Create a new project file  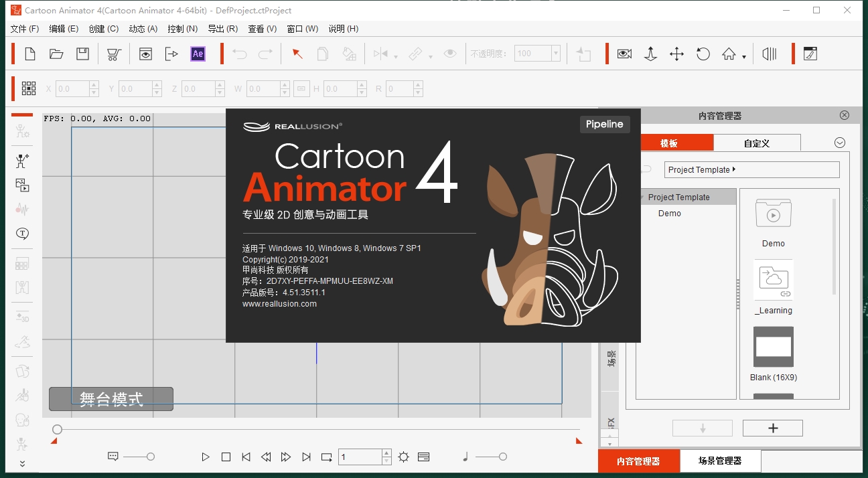click(x=29, y=54)
